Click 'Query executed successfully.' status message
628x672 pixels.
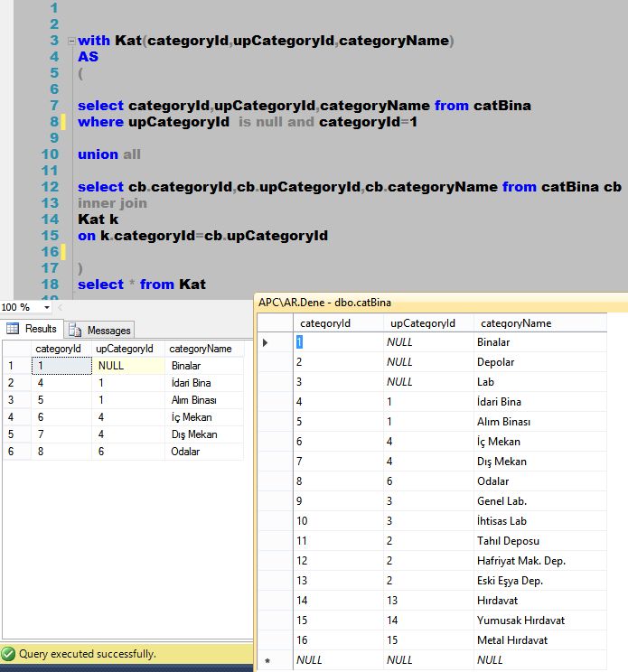88,654
